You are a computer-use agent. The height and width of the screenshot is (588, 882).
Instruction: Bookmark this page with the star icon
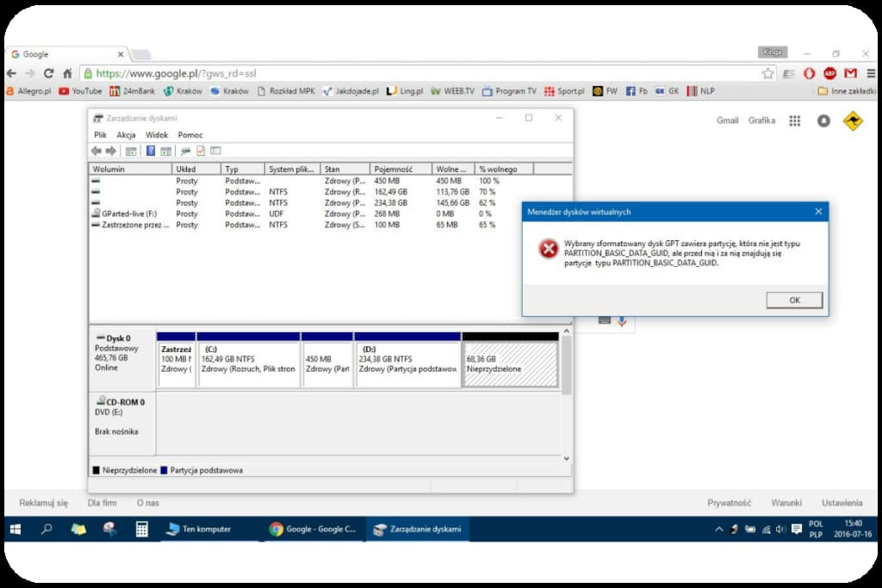767,74
